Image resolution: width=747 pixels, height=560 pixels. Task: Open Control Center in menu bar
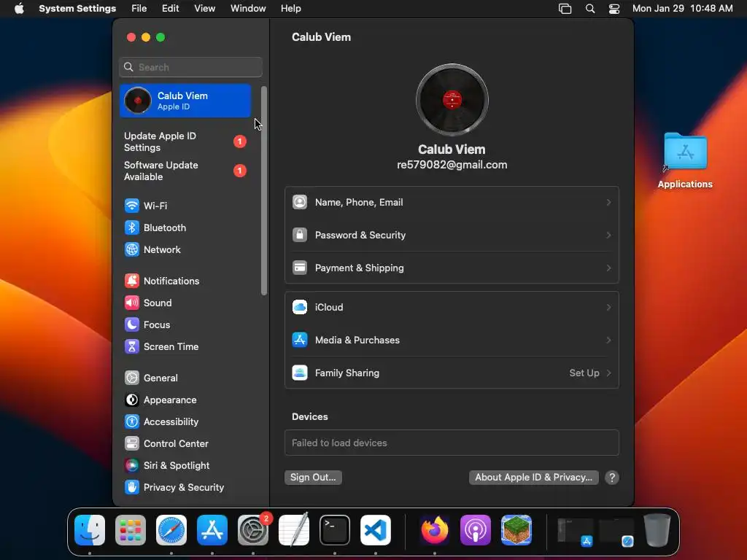[x=614, y=9]
